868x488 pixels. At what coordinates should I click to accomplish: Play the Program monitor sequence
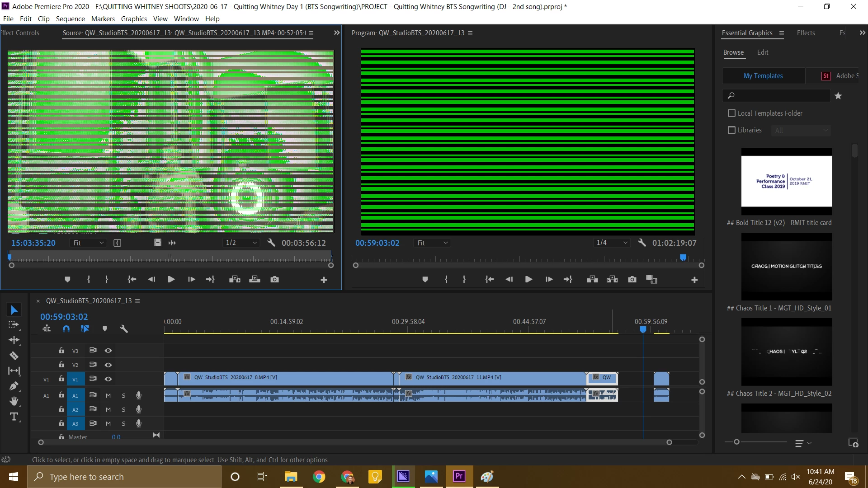pos(528,280)
